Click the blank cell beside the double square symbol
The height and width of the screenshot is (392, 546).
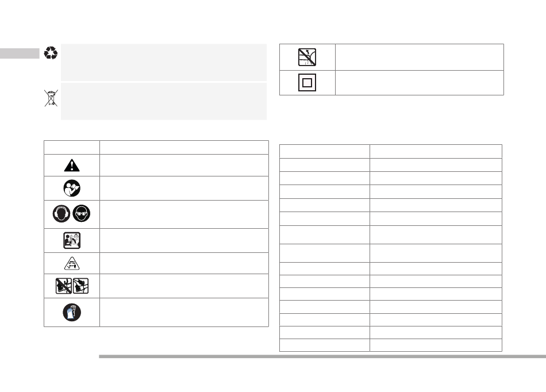[x=419, y=83]
